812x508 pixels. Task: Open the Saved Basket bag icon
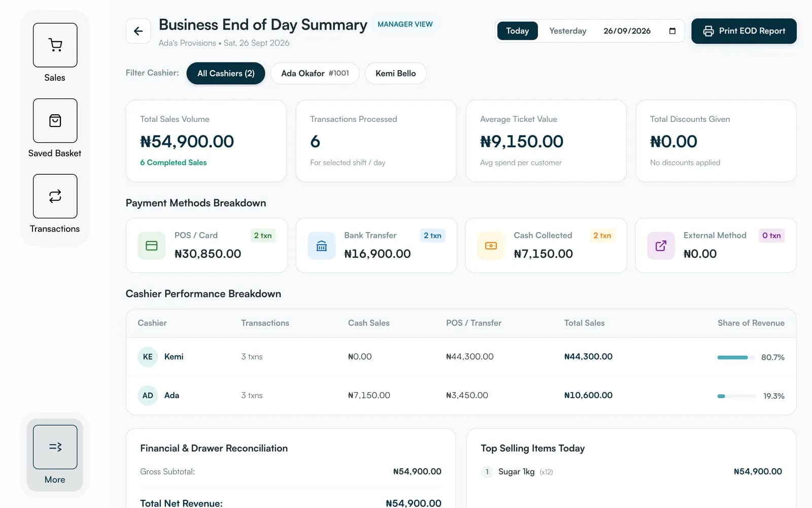55,120
